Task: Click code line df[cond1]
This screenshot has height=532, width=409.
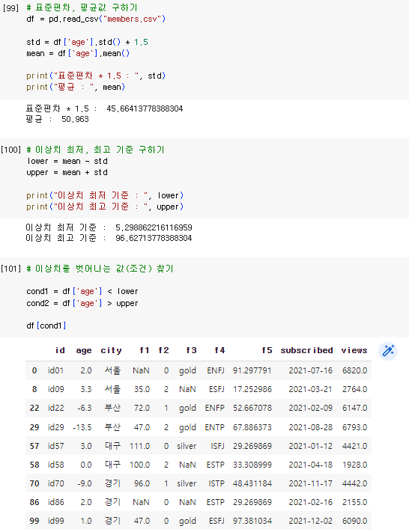Action: pyautogui.click(x=46, y=325)
